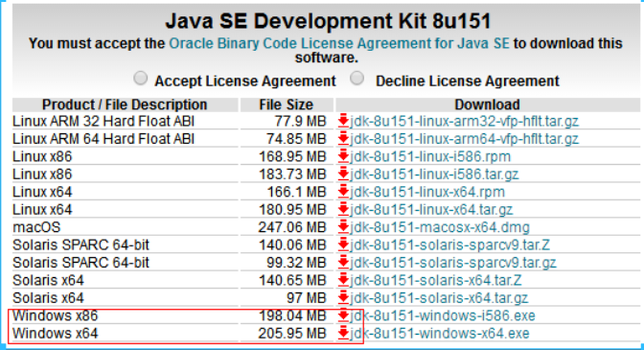644x350 pixels.
Task: Click download arrow icon for solaris-sparcv9.tar.Z
Action: (343, 245)
